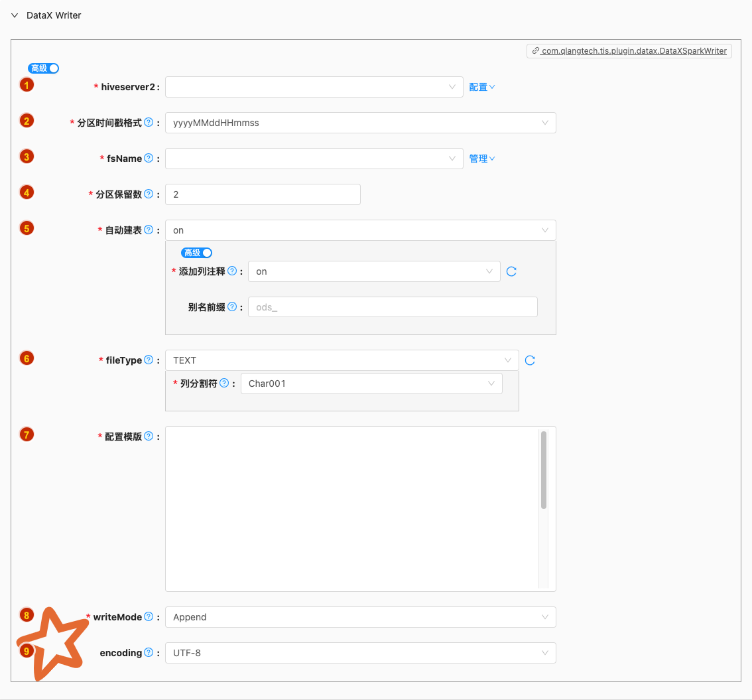Open help icon beside 添加列注释
This screenshot has width=752, height=700.
[232, 271]
